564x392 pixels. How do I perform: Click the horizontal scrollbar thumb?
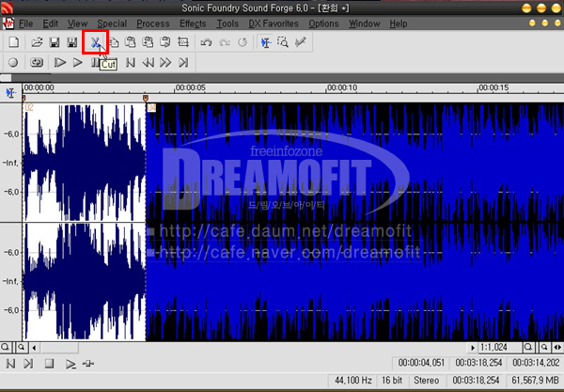click(x=59, y=348)
